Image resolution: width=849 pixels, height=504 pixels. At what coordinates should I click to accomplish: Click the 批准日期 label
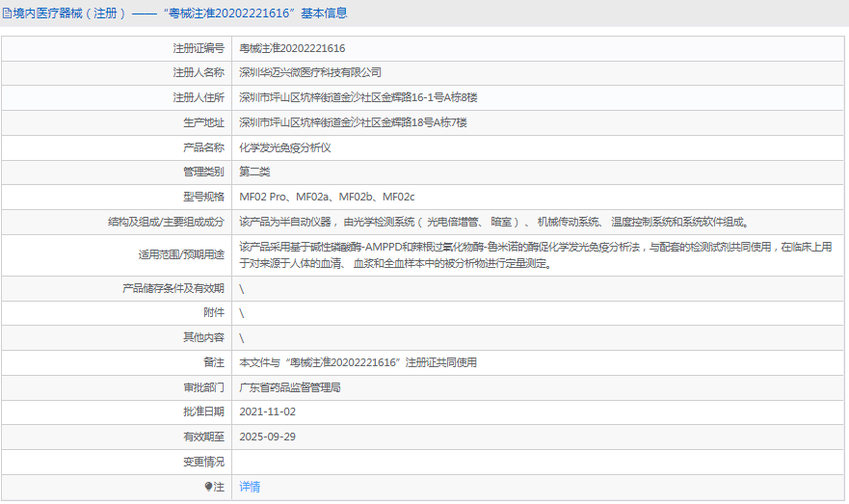[203, 412]
